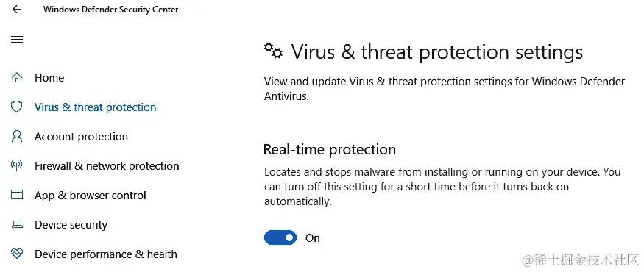
Task: Navigate to Account protection
Action: tap(81, 137)
